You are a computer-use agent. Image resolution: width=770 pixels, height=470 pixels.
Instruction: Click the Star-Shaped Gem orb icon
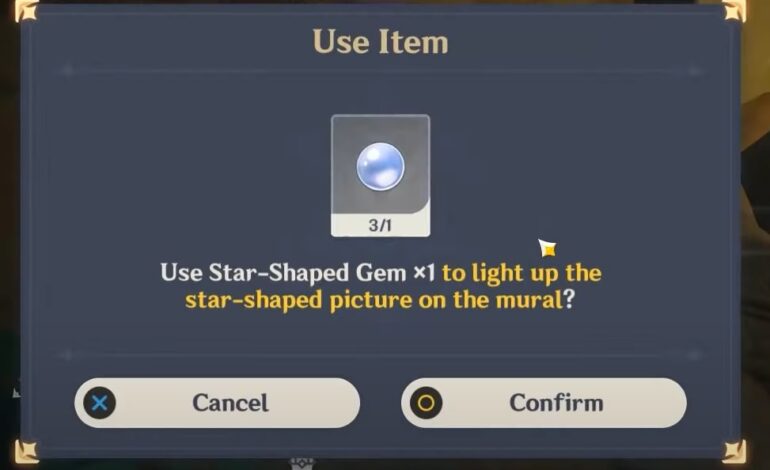pyautogui.click(x=381, y=166)
